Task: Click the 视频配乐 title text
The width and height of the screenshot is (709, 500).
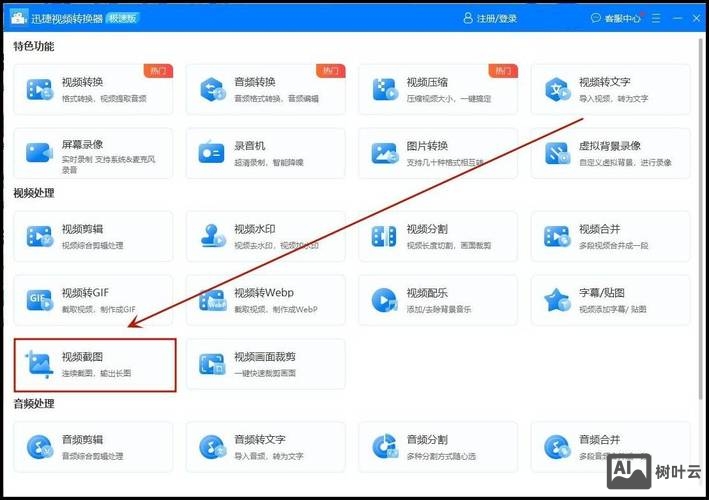Action: pos(427,292)
